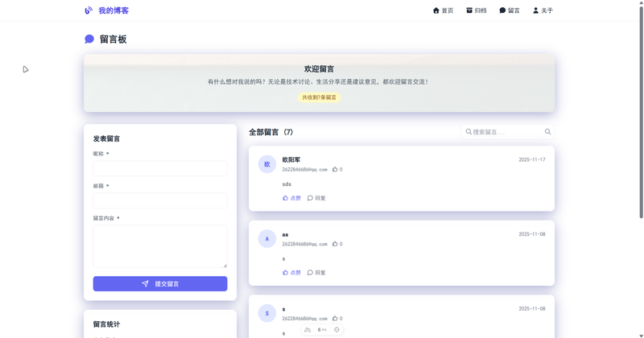Click the magnifier icon at the search box's left end
644x338 pixels.
pos(469,132)
